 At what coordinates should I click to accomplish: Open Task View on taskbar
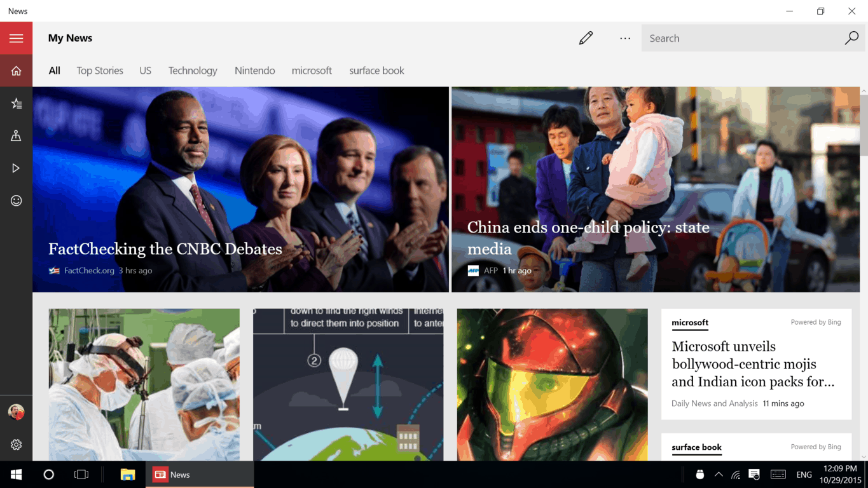[81, 475]
